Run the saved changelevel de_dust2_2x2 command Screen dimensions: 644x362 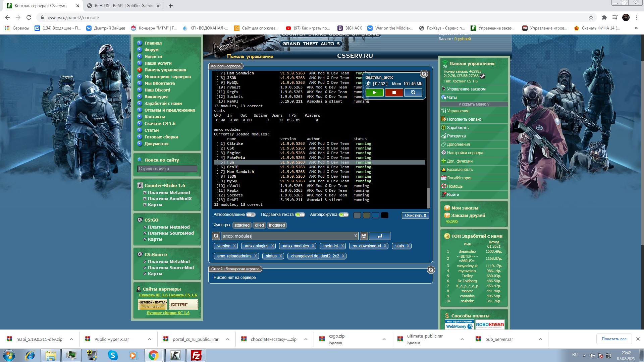tap(315, 256)
